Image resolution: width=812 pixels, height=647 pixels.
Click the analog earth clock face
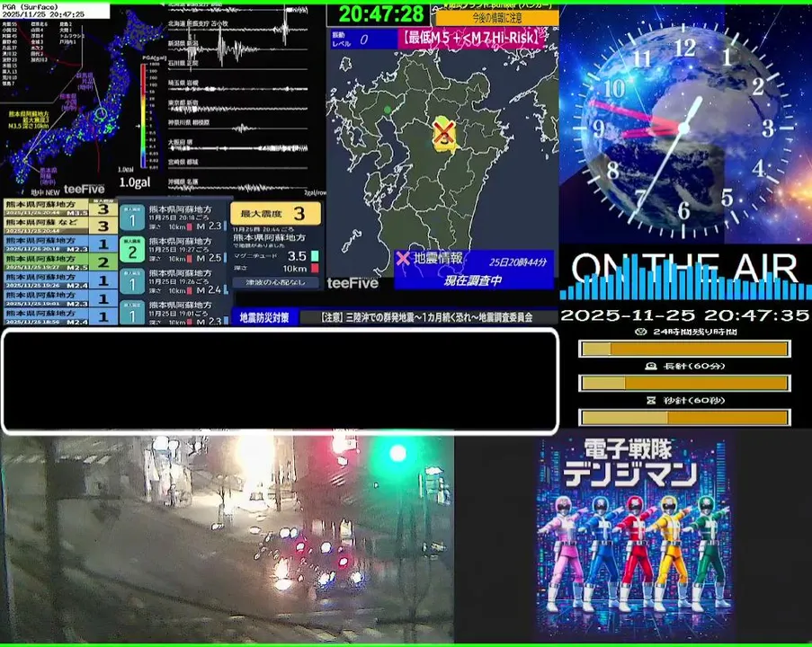pos(684,127)
